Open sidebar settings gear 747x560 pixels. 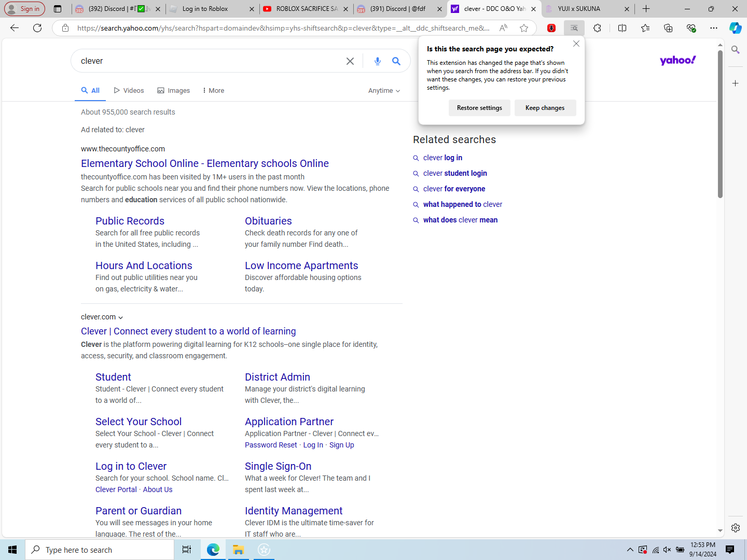[x=735, y=528]
